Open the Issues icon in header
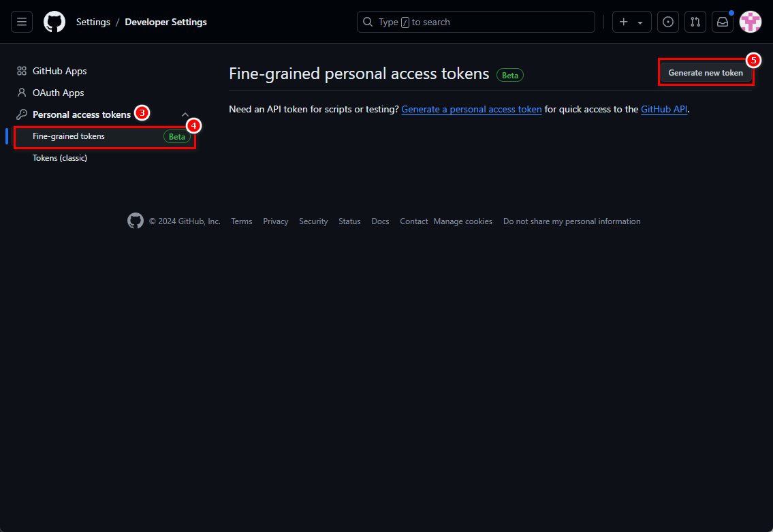Image resolution: width=773 pixels, height=532 pixels. point(668,22)
